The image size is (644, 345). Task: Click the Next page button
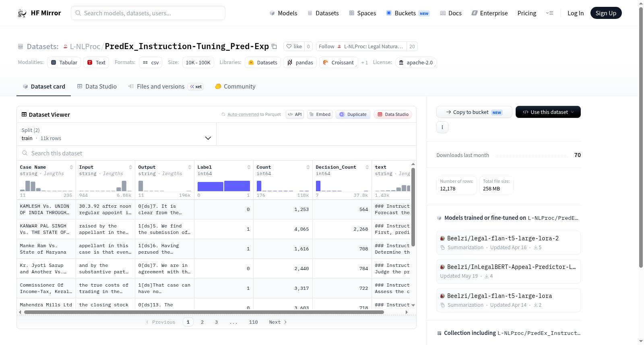[x=278, y=322]
